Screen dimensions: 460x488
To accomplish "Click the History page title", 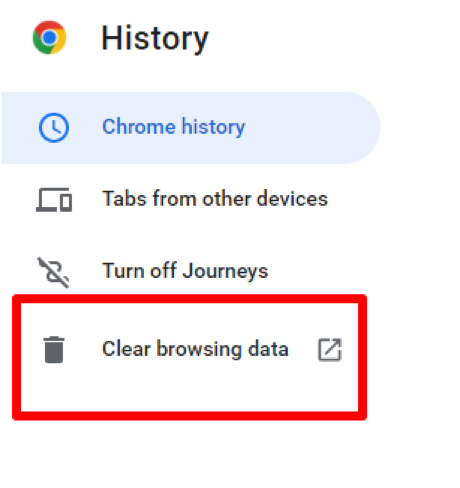I will point(155,39).
